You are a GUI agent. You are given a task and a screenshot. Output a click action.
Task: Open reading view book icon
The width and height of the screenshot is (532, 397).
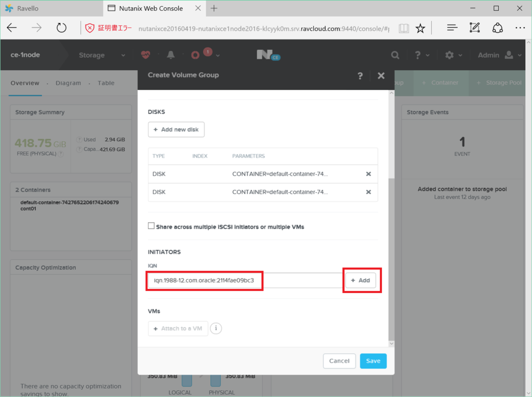(404, 28)
